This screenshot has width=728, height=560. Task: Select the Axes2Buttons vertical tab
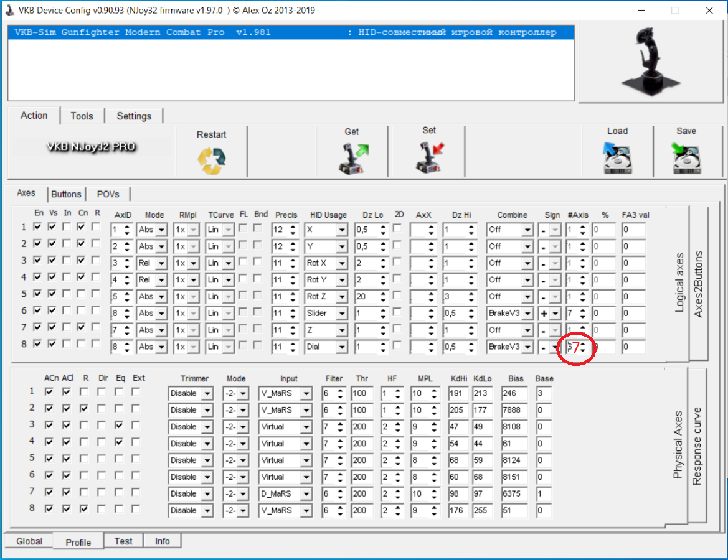coord(698,284)
